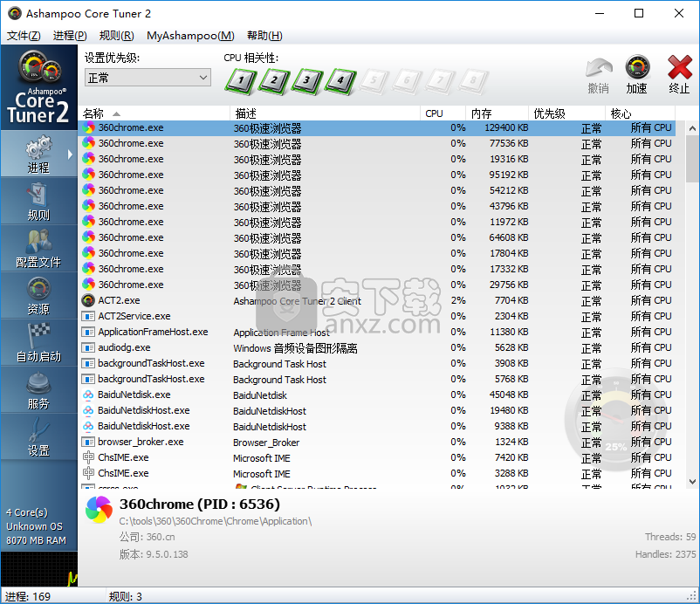This screenshot has height=604, width=700.
Task: Click the Ashampoo Core Tuner 2 logo
Action: click(x=38, y=87)
